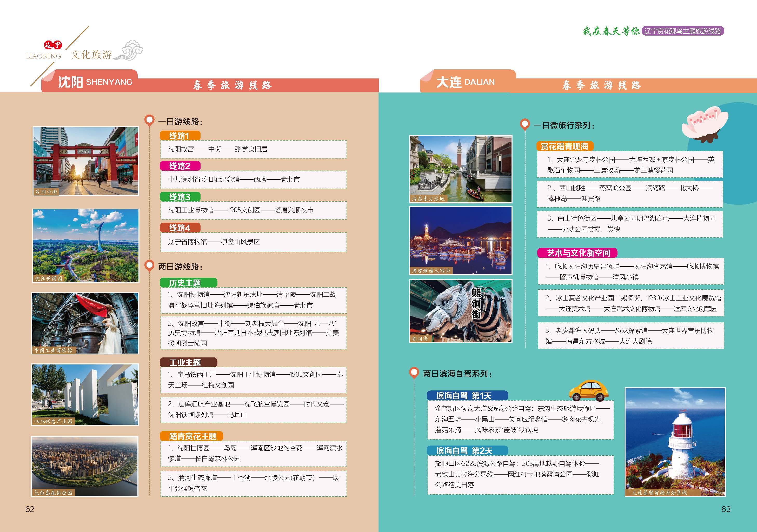757x532 pixels.
Task: Select the 赏花踏青观海 label
Action: [x=565, y=146]
